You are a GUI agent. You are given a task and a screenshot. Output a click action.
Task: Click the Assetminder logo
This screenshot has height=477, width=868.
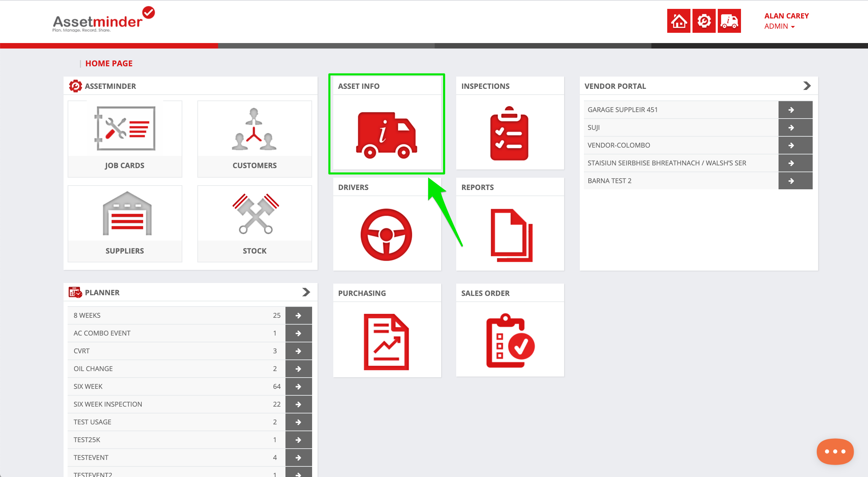pos(103,19)
